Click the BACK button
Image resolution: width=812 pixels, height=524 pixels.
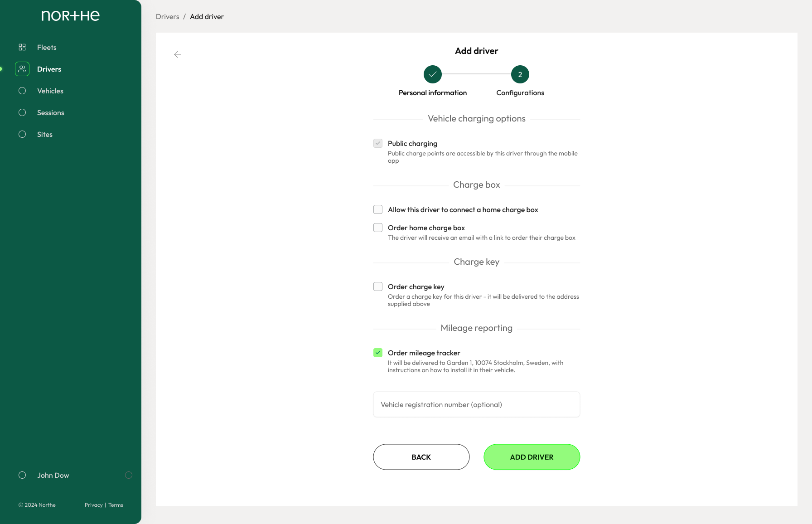point(421,457)
